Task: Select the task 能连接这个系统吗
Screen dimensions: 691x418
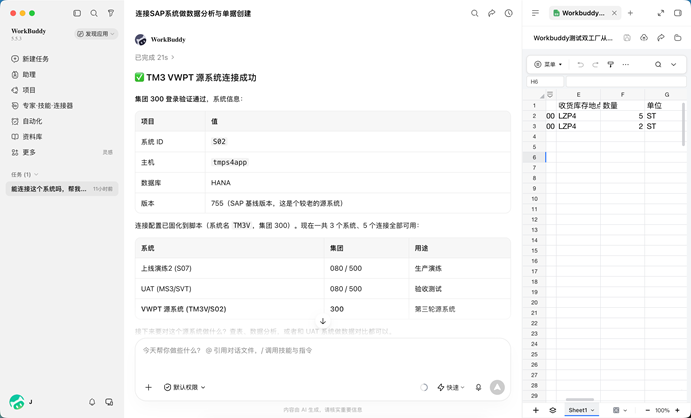Action: 62,189
